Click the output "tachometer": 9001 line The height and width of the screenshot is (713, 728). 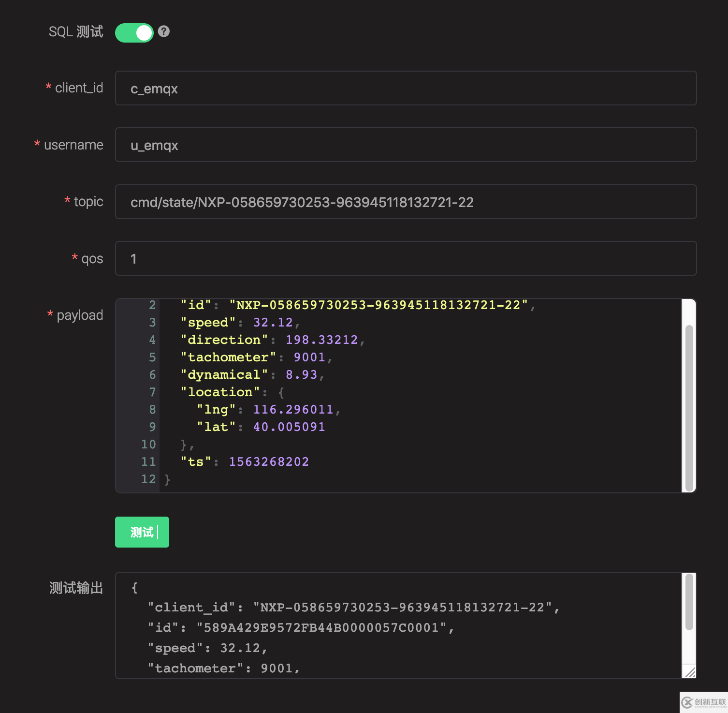[x=224, y=668]
